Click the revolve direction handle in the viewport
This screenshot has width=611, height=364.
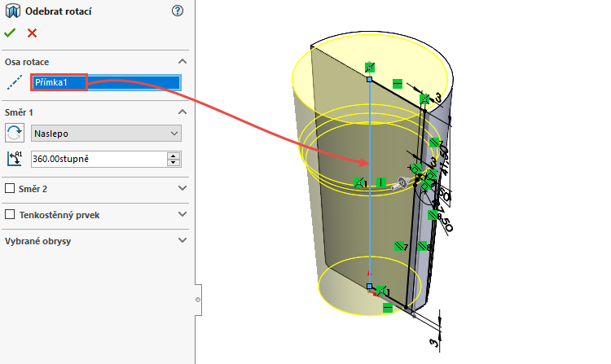tap(399, 183)
